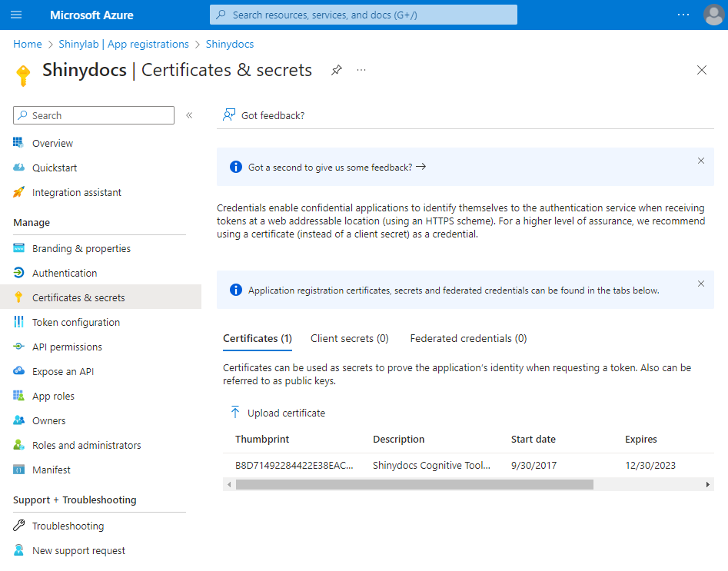This screenshot has width=728, height=571.
Task: Pin the Certificates & secrets page
Action: pyautogui.click(x=336, y=70)
